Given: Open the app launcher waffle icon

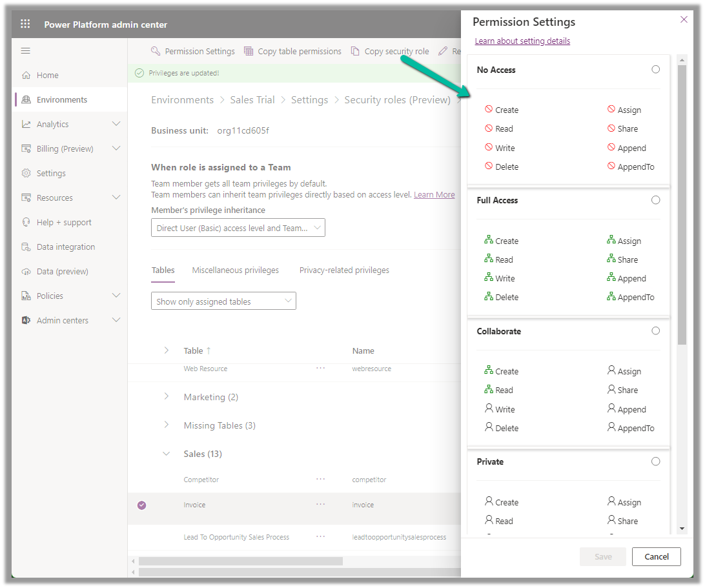Looking at the screenshot, I should pos(25,25).
